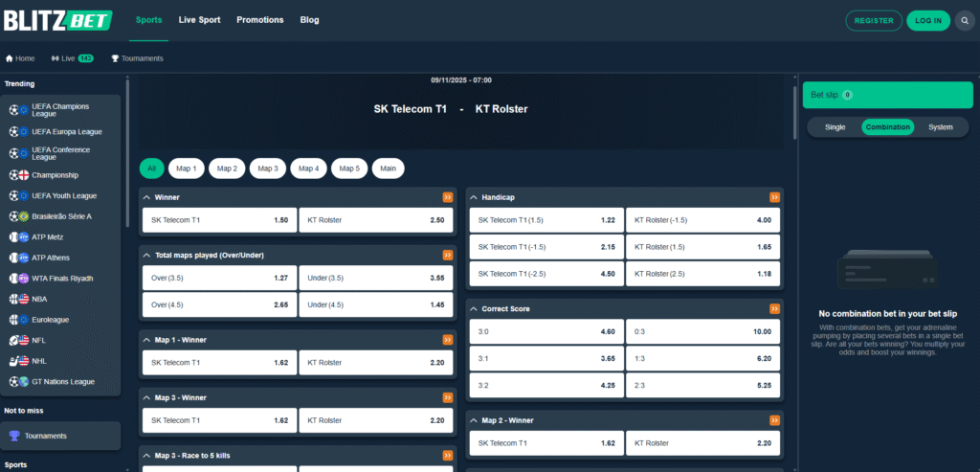The height and width of the screenshot is (472, 980).
Task: Switch to the Map 1 filter tab
Action: pyautogui.click(x=187, y=169)
